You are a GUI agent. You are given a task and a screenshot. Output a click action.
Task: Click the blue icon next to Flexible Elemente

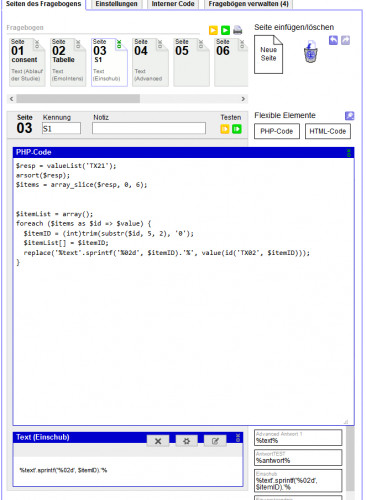(349, 116)
